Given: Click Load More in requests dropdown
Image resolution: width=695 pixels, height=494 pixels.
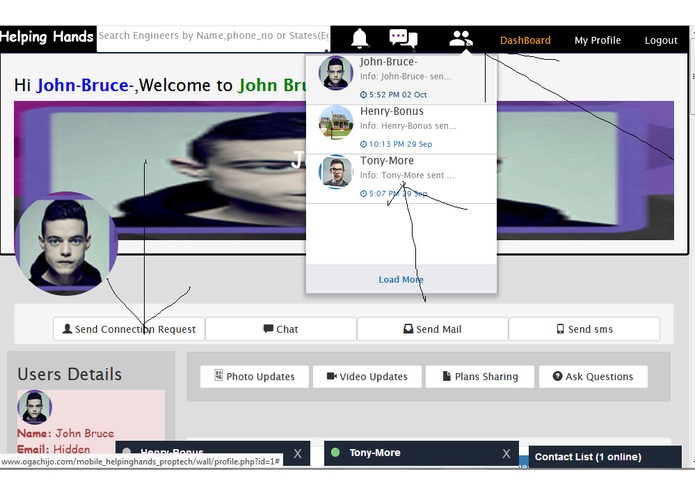Looking at the screenshot, I should (401, 280).
